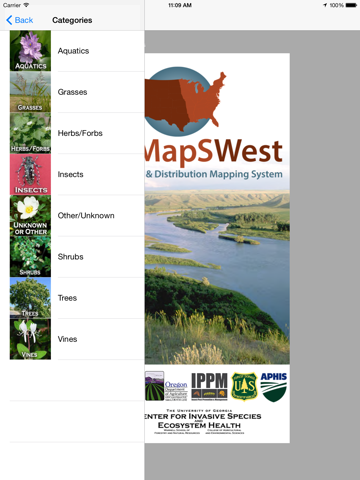Open the Grasses category row
This screenshot has width=360, height=480.
pos(77,92)
